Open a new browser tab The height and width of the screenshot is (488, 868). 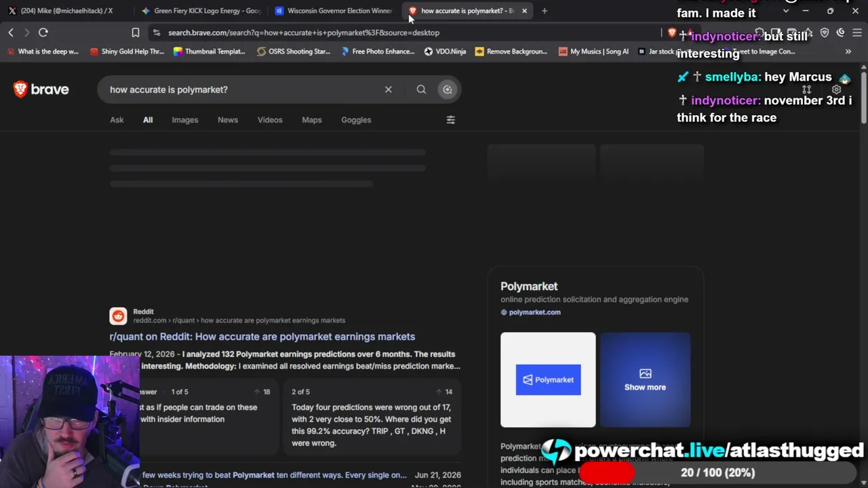tap(545, 11)
